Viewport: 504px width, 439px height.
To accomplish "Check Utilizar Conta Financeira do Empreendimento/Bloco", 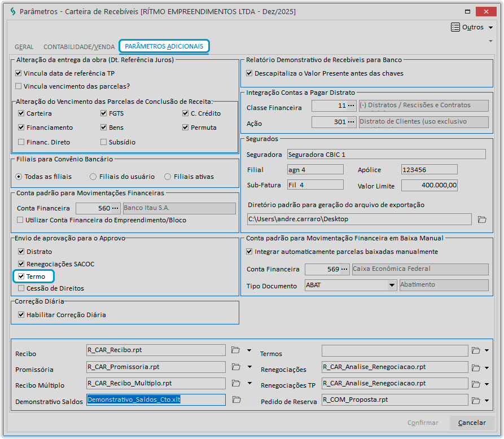I will (x=20, y=220).
